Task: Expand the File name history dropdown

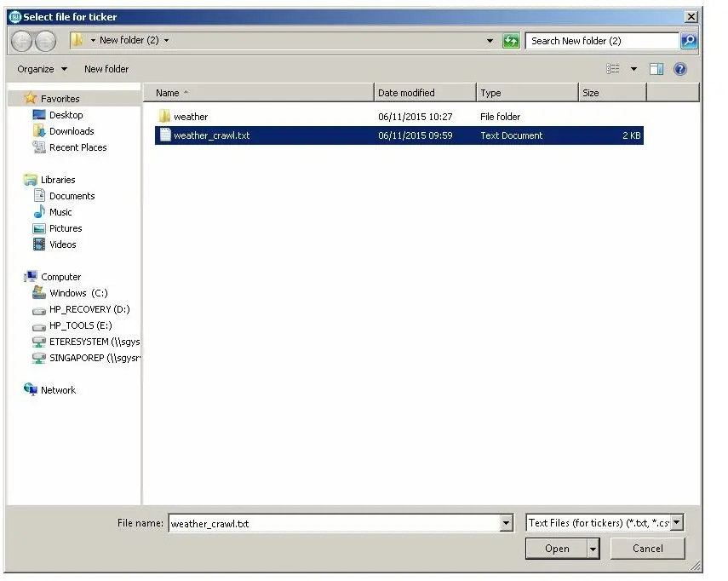Action: [x=507, y=523]
